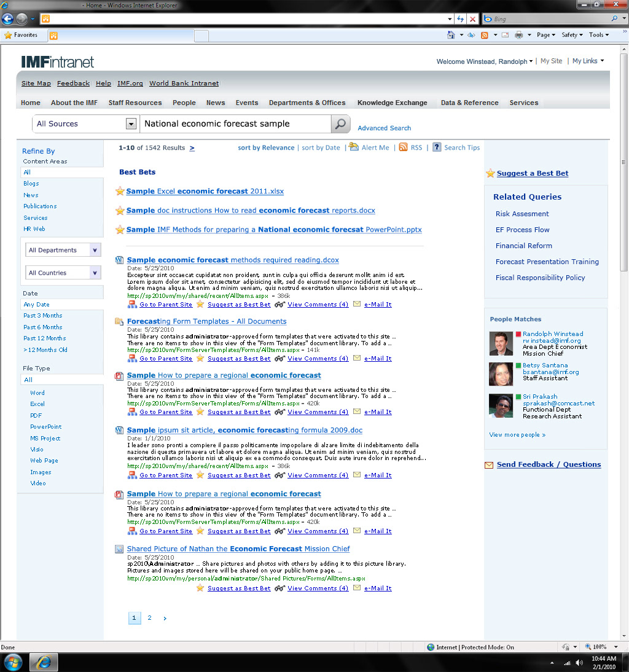This screenshot has height=672, width=629.
Task: Click Sri Prakash profile photo
Action: pos(501,406)
